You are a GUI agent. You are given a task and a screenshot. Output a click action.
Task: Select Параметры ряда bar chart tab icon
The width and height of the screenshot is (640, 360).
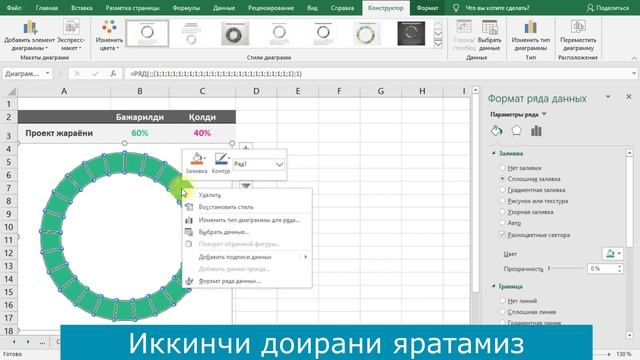[x=536, y=131]
